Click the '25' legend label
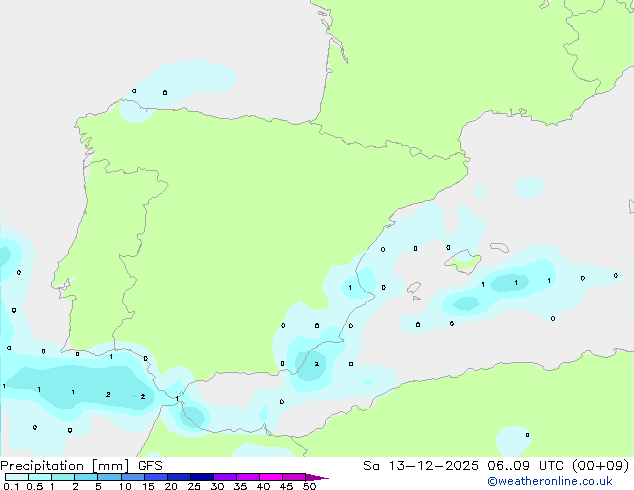634x490 pixels. pos(194,486)
